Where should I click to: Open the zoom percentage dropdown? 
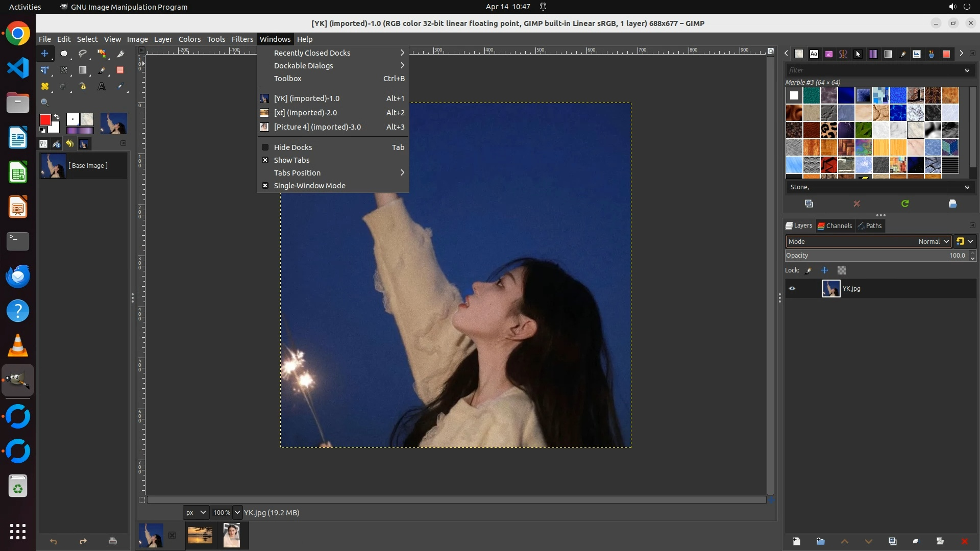(237, 513)
